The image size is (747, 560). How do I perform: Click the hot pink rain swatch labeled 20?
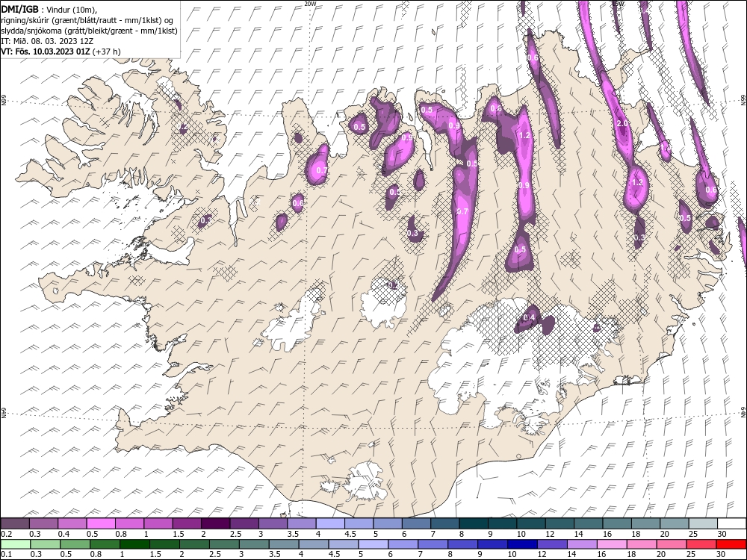pos(672,544)
